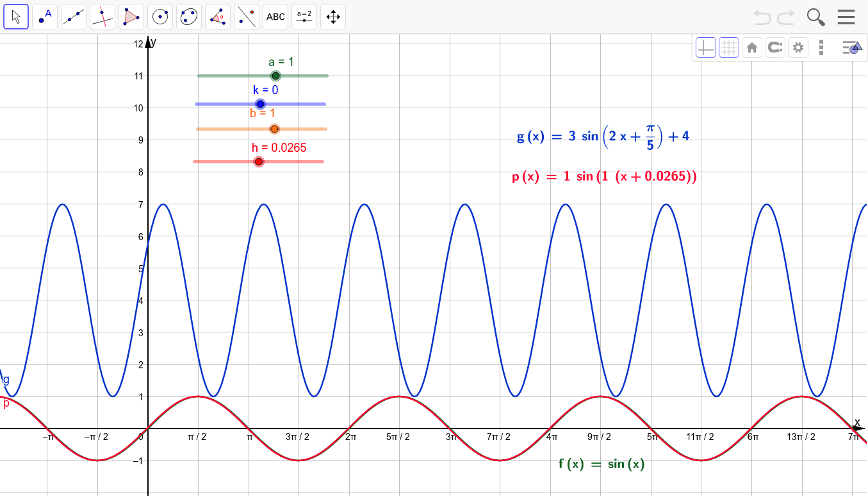868x497 pixels.
Task: Reset view with home button
Action: 752,47
